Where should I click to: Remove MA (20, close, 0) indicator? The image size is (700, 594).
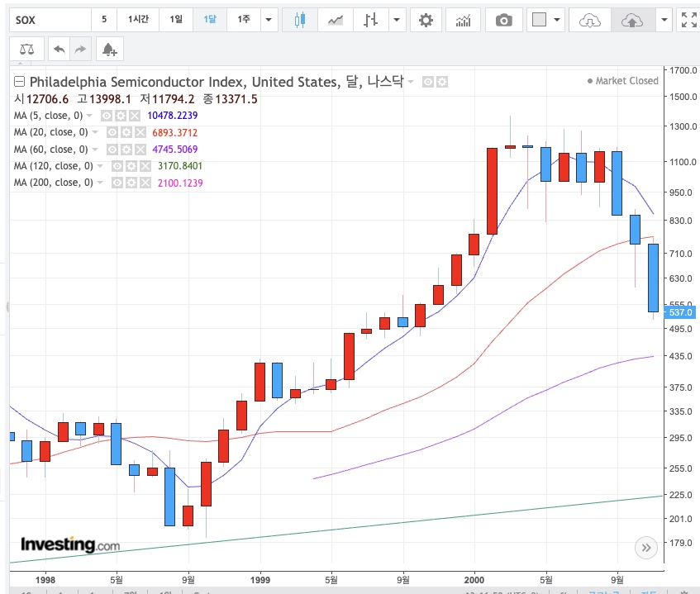point(140,132)
